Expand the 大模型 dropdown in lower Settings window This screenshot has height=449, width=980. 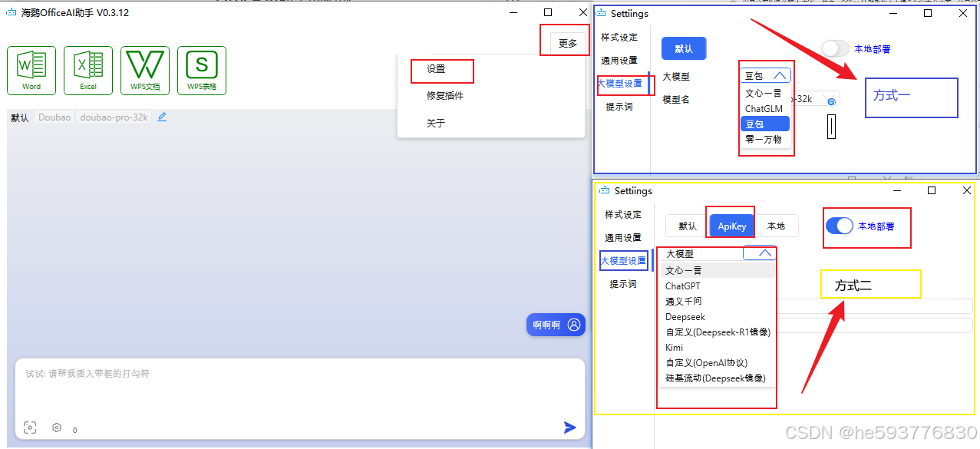coord(759,253)
